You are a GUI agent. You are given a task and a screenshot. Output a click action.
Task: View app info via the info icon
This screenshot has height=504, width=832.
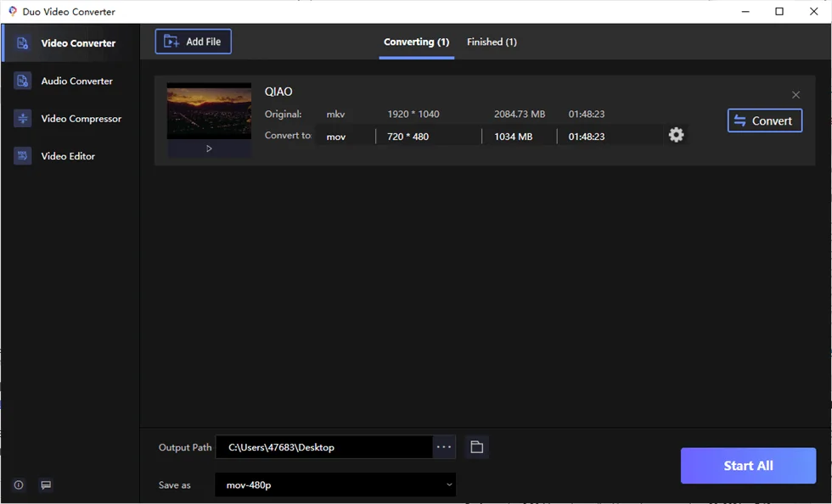pyautogui.click(x=18, y=484)
